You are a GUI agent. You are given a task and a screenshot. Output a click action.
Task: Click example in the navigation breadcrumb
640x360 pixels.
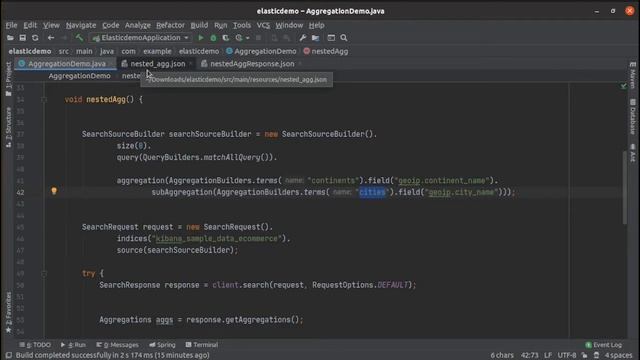click(x=157, y=51)
